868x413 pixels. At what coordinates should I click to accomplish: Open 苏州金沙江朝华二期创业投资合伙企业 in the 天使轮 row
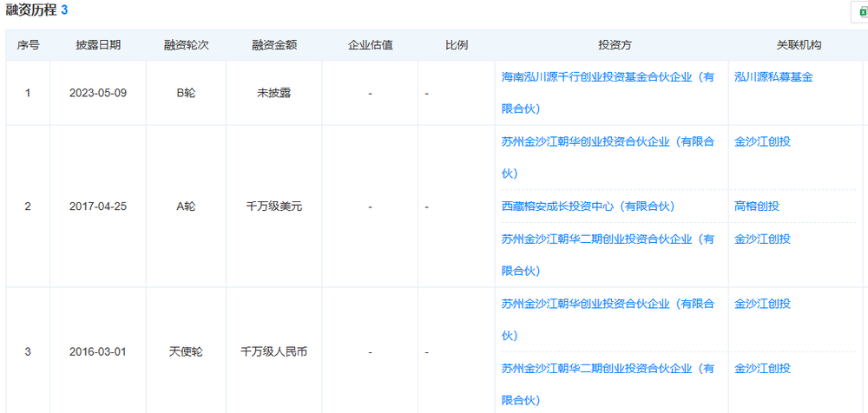(608, 383)
